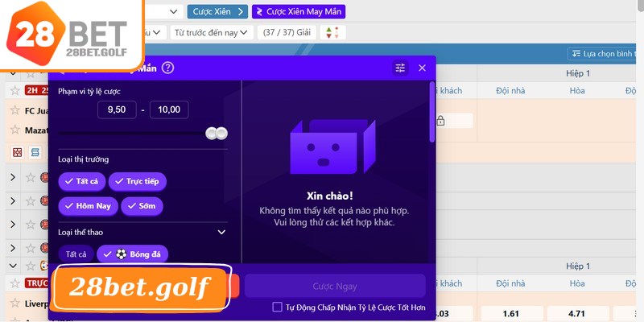This screenshot has width=644, height=322.
Task: Open the (37 / 37) Giải league selector
Action: coord(287,32)
